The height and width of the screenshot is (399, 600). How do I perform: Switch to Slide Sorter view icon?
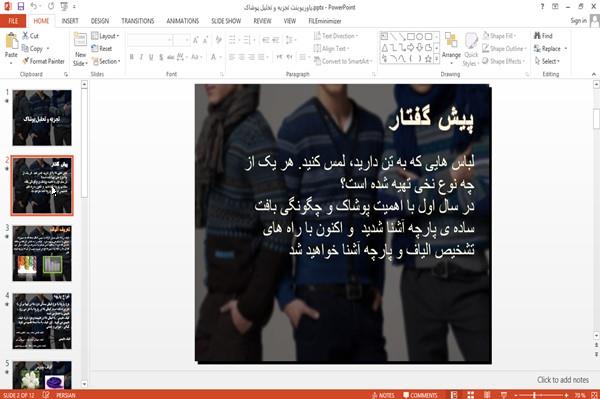[470, 395]
